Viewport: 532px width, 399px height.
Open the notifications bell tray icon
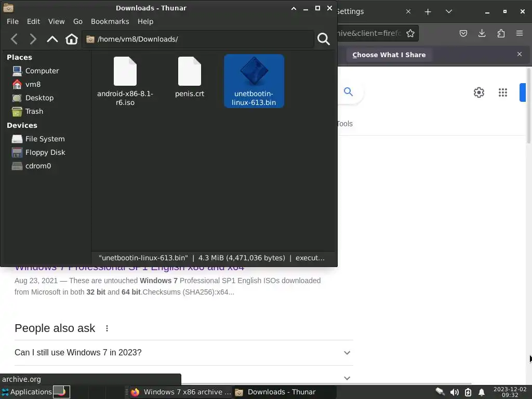(481, 393)
